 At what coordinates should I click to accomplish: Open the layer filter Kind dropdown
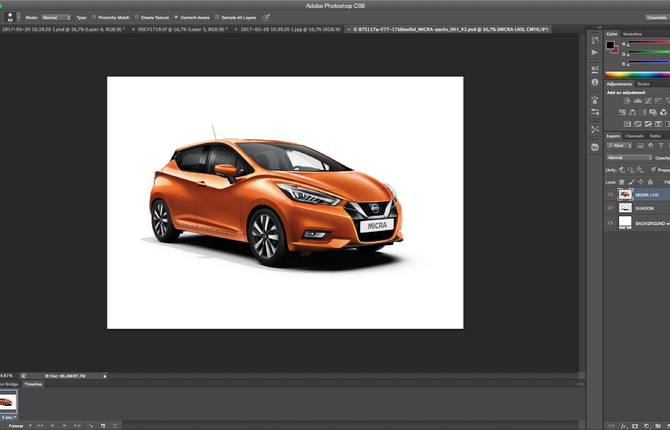coord(620,146)
